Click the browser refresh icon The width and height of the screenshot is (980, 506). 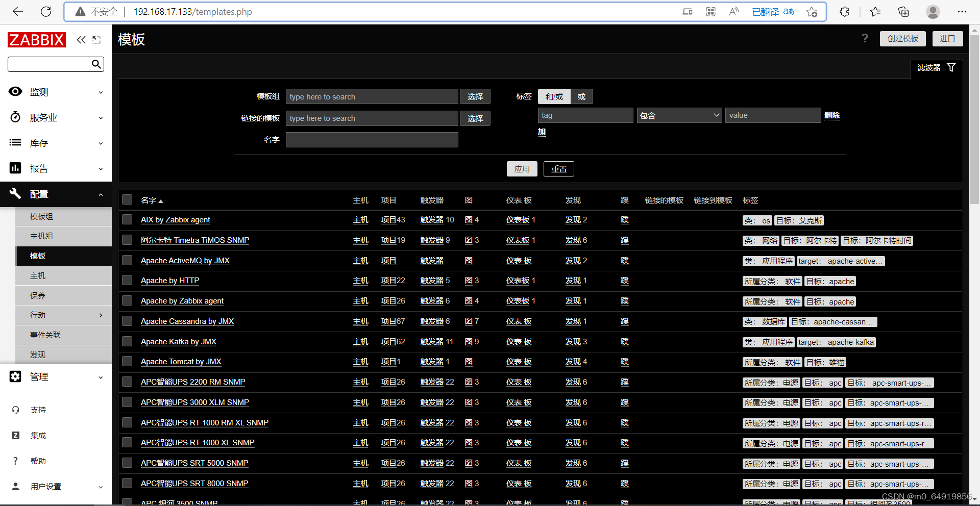[x=46, y=11]
